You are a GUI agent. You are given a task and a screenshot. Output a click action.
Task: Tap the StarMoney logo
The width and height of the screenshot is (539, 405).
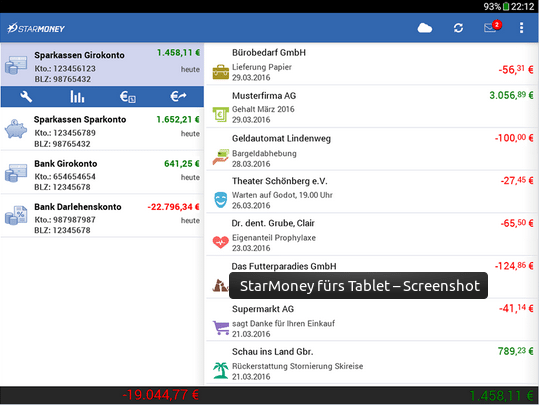[36, 28]
